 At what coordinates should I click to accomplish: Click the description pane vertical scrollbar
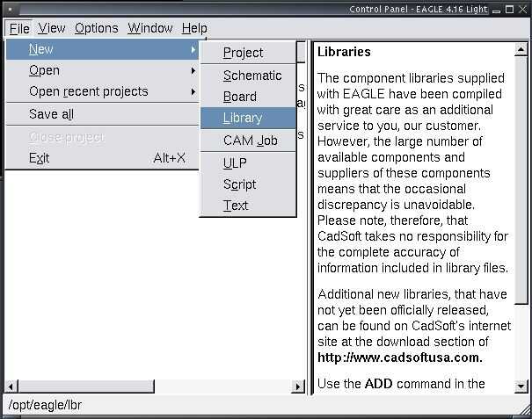coord(524,176)
